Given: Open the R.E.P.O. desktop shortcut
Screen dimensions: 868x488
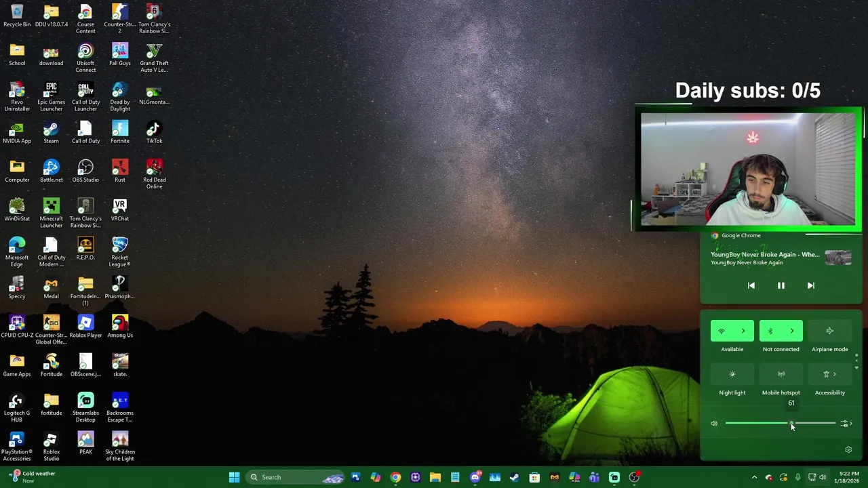Looking at the screenshot, I should (x=85, y=249).
